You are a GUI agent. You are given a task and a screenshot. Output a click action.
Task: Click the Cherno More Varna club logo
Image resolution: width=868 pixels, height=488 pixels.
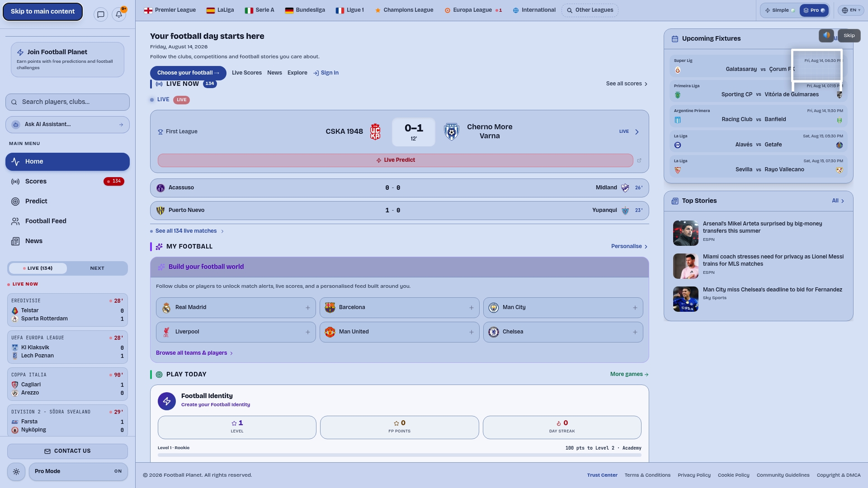click(452, 132)
